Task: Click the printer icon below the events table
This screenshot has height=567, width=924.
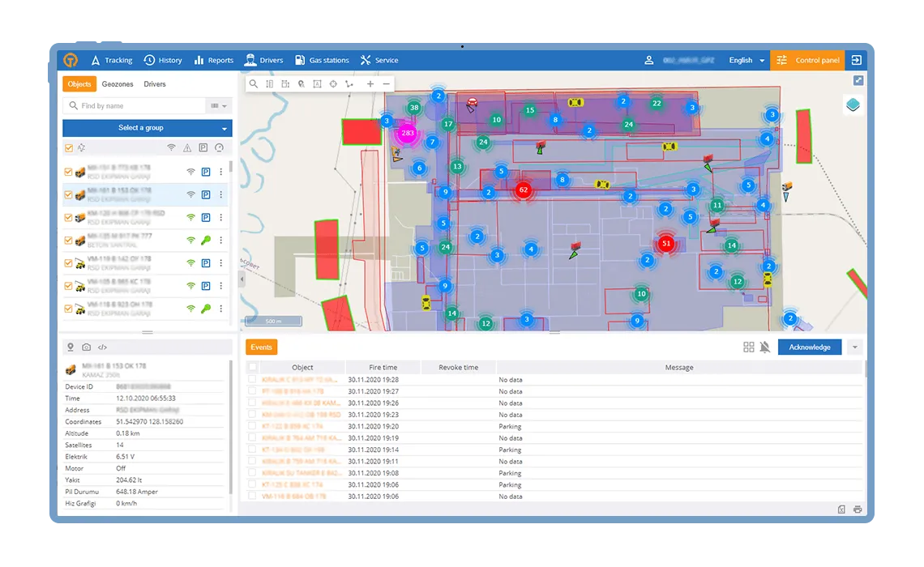Action: click(x=857, y=509)
